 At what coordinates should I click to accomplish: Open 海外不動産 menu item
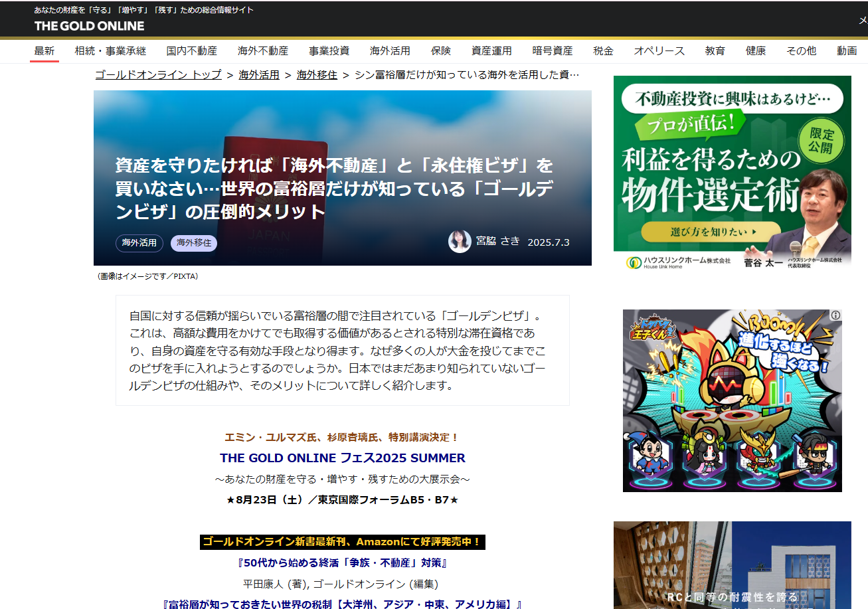(x=263, y=50)
